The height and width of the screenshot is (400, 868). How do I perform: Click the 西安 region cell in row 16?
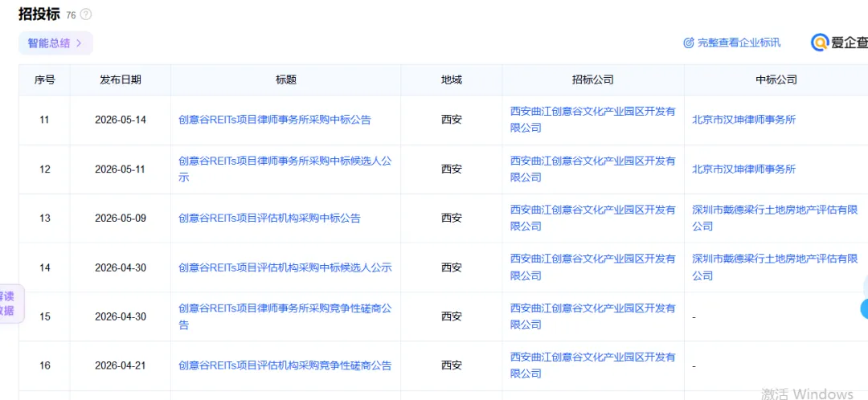[451, 365]
